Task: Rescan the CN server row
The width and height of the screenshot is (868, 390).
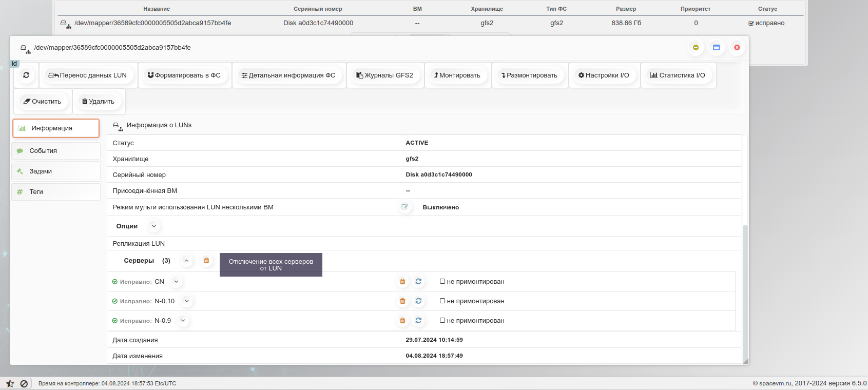Action: click(418, 281)
